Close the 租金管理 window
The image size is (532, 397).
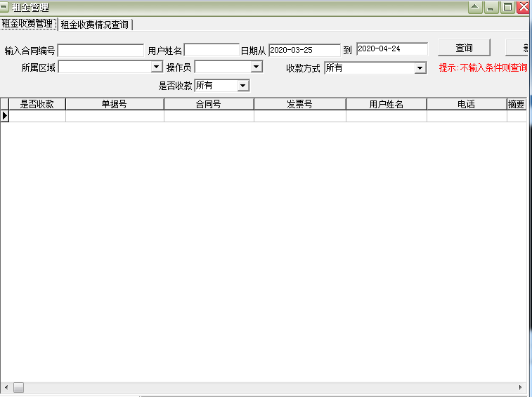click(524, 7)
